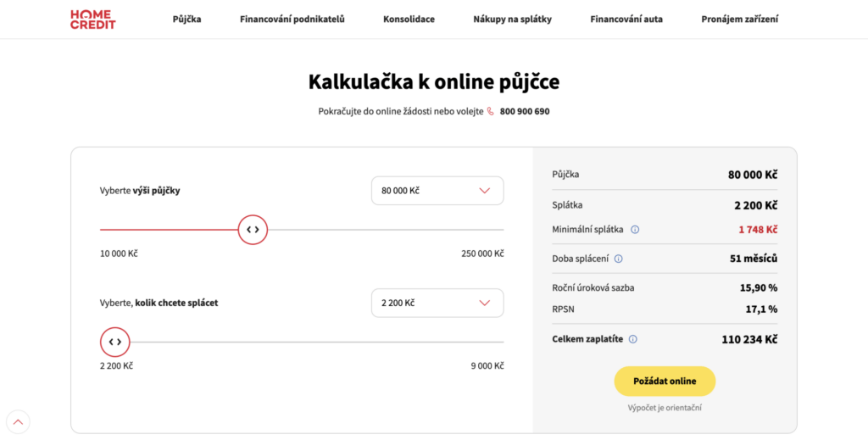Click red chevron in payment dropdown
This screenshot has width=868, height=440.
click(484, 303)
